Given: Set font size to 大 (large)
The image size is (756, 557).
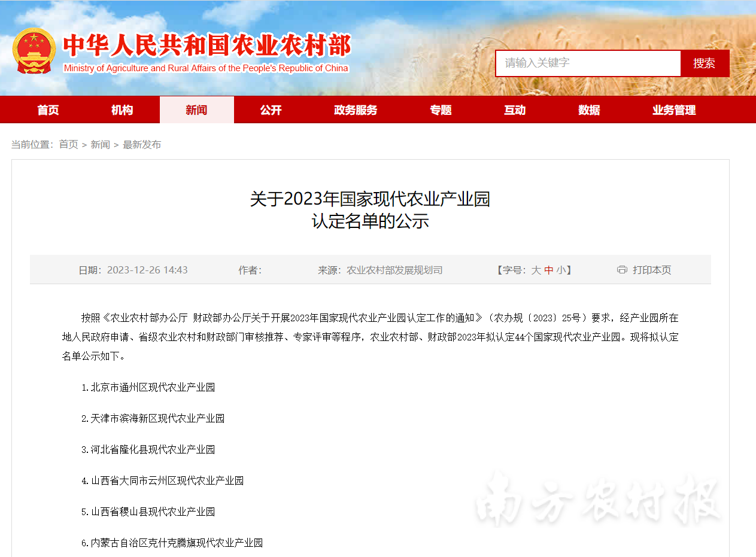Looking at the screenshot, I should pos(536,270).
